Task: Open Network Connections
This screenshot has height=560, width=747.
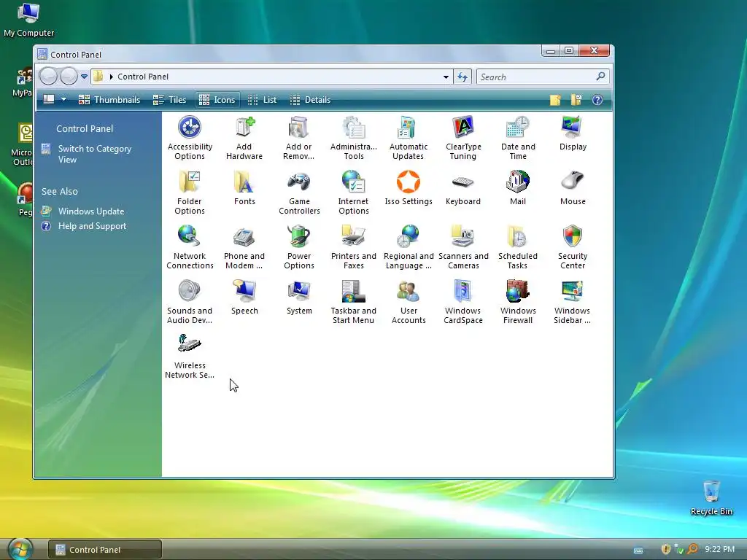Action: (x=190, y=248)
